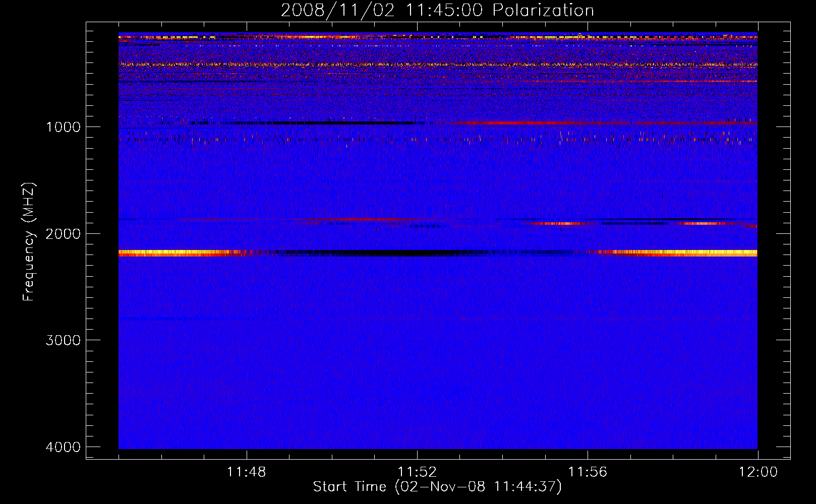Click the 4000 frequency tick label
This screenshot has width=816, height=504.
point(63,447)
